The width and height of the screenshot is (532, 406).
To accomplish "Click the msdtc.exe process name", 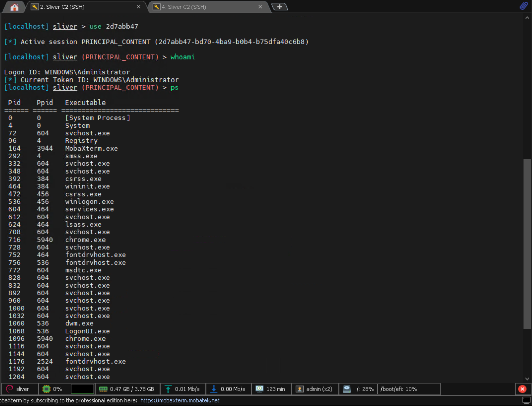I will 83,270.
